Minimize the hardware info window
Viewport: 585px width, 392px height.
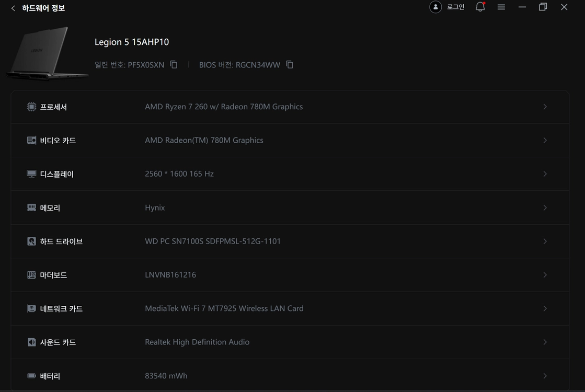(x=522, y=7)
